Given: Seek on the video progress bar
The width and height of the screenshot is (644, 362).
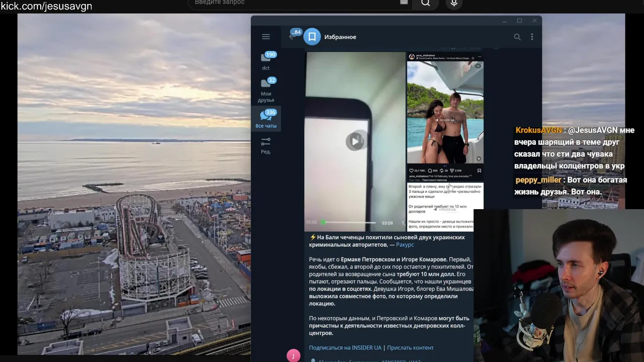Looking at the screenshot, I should coord(349,222).
